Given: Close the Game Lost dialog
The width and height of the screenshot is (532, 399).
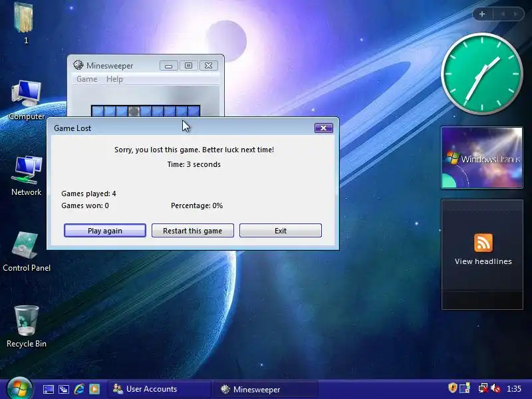Looking at the screenshot, I should point(324,128).
